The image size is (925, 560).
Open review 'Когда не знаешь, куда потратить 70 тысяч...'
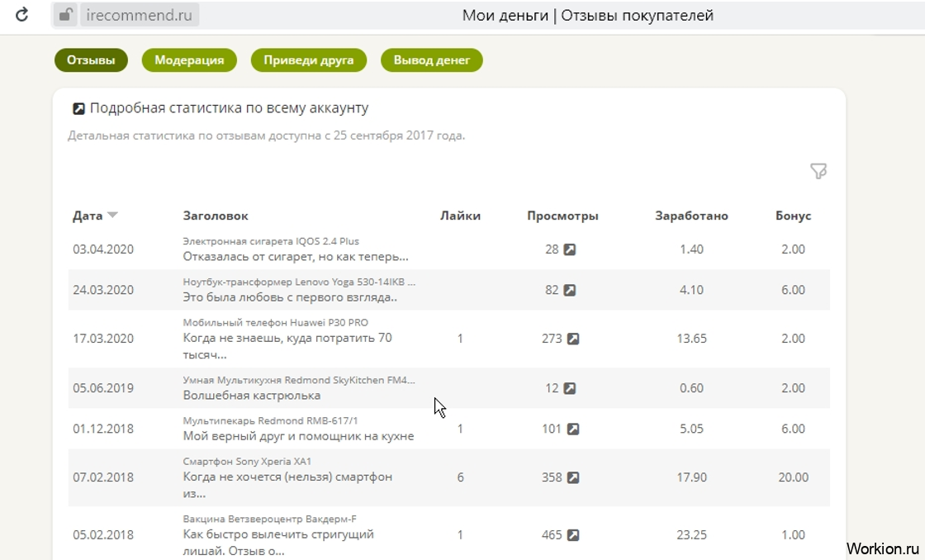pyautogui.click(x=287, y=346)
